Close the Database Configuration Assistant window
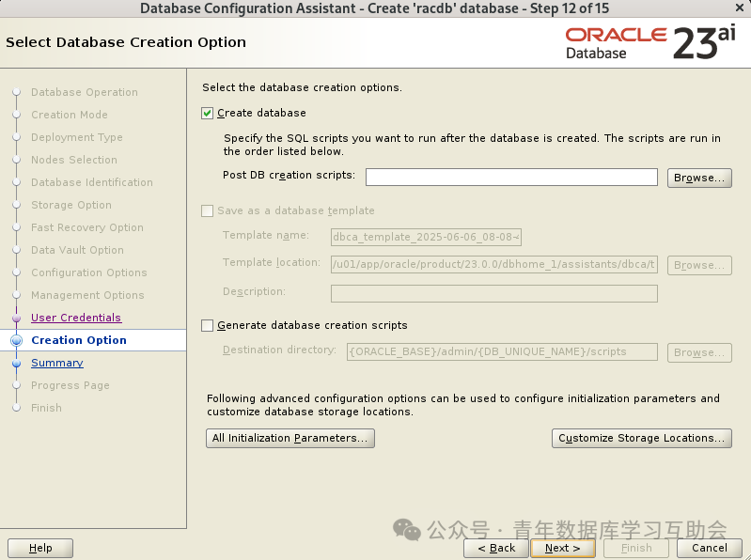This screenshot has height=560, width=751. point(740,8)
